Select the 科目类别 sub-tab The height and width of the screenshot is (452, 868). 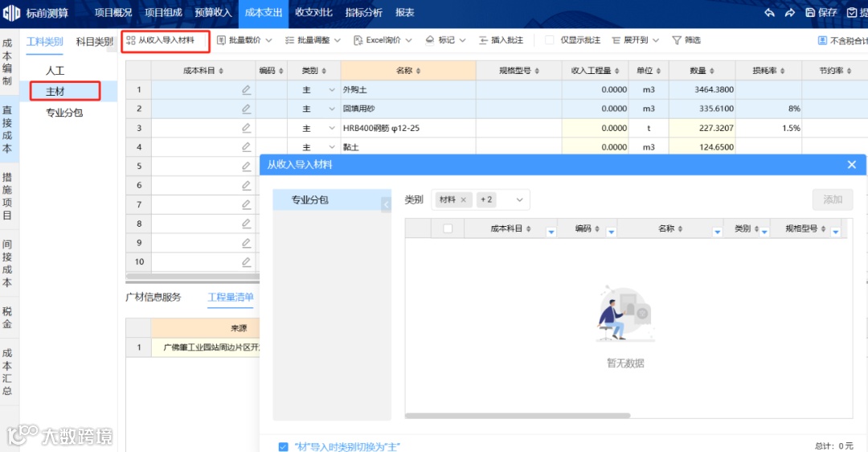[x=95, y=42]
